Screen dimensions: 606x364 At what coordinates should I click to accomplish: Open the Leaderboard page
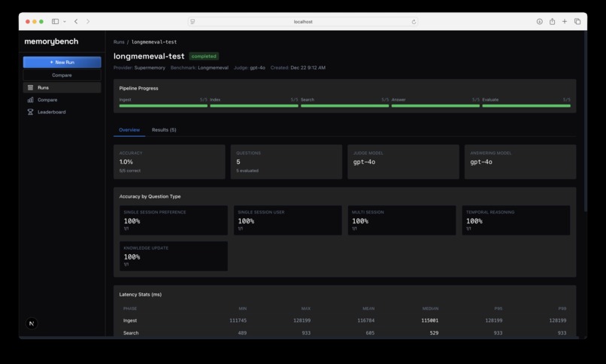[x=62, y=112]
